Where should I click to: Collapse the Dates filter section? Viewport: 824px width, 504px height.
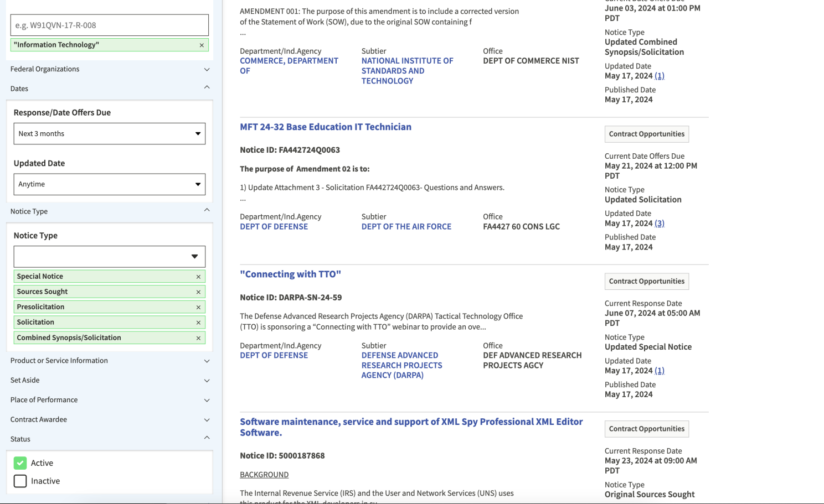pos(110,89)
